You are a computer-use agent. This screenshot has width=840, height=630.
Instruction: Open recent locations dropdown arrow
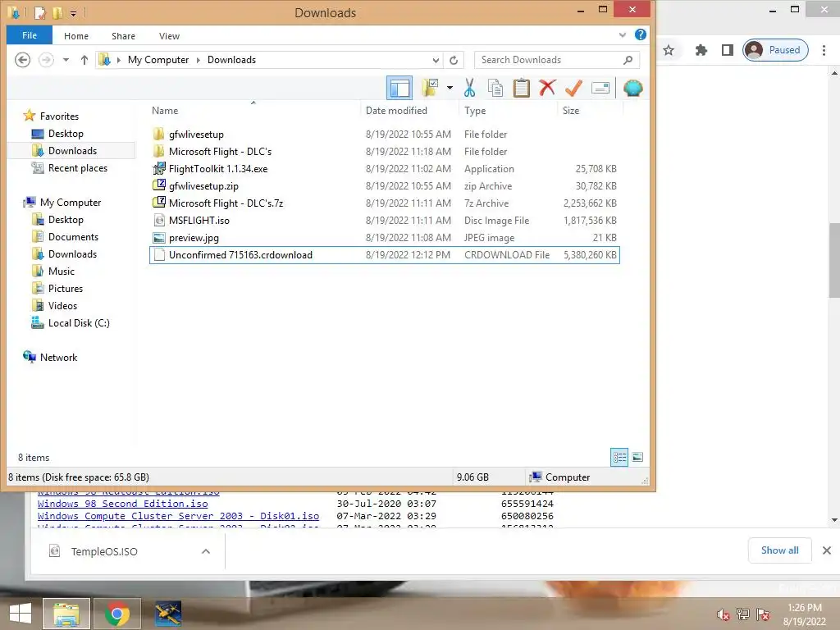point(66,59)
